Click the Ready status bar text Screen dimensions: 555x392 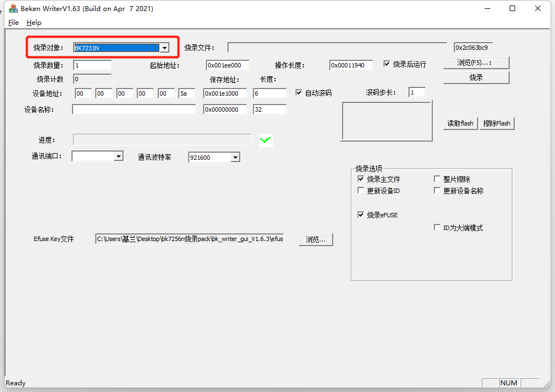point(15,383)
